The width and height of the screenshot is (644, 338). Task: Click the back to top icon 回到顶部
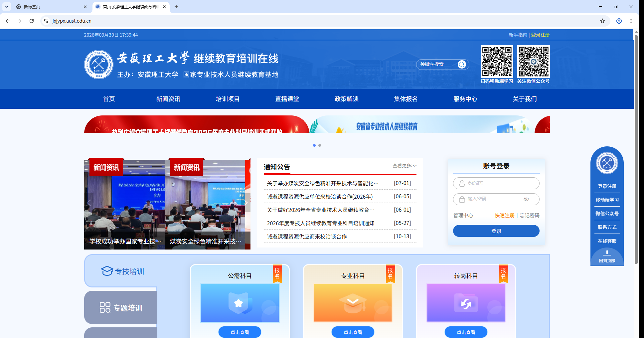click(x=607, y=256)
